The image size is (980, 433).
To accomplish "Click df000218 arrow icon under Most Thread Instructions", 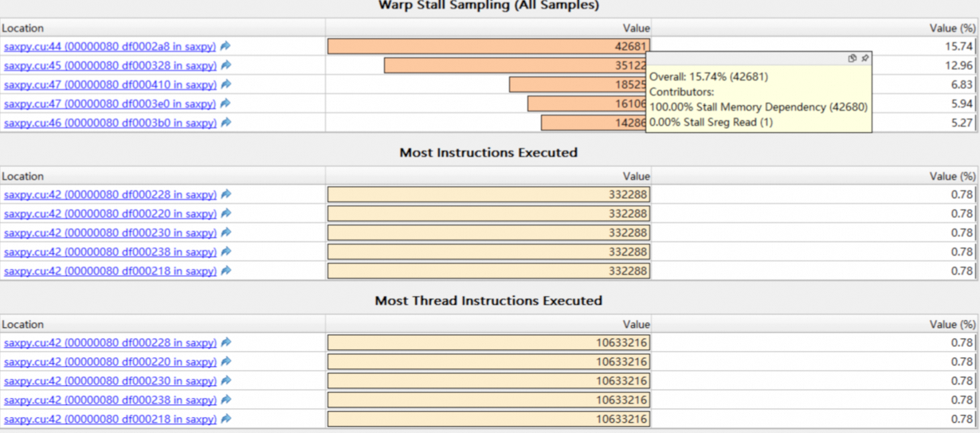I will coord(225,419).
